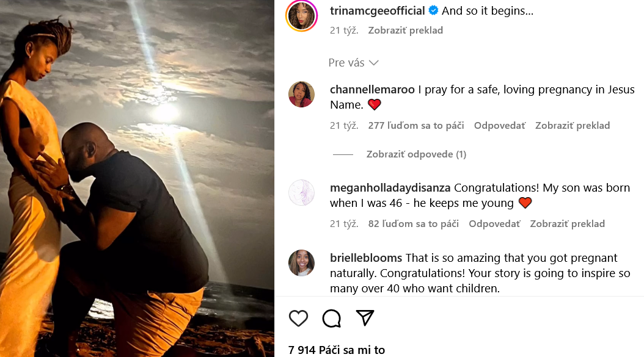Open brielleblooms' avatar
The image size is (644, 357).
(301, 262)
